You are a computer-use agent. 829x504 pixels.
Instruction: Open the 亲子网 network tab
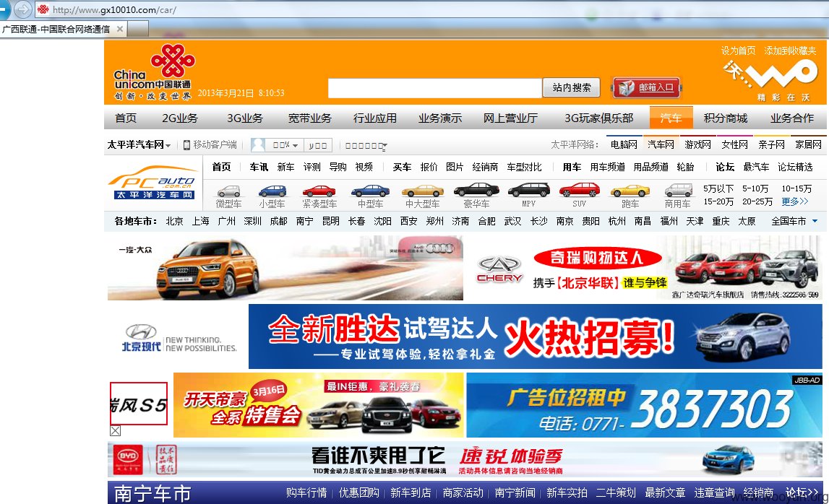772,144
